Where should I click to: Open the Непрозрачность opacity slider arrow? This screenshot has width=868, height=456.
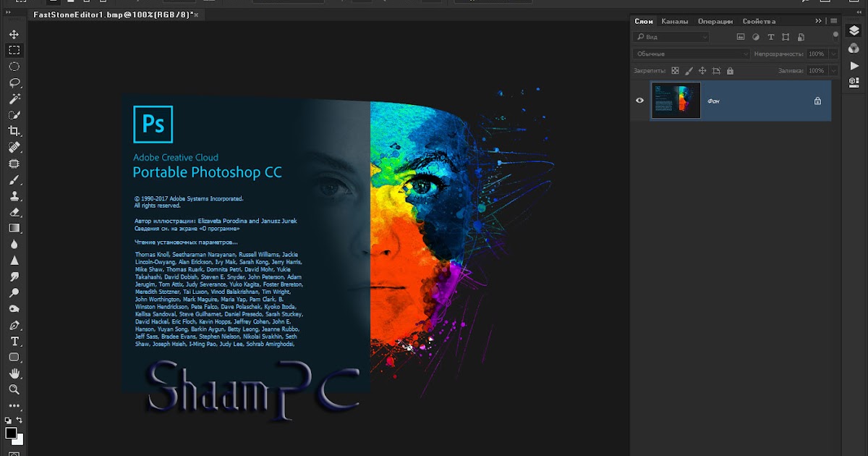833,54
